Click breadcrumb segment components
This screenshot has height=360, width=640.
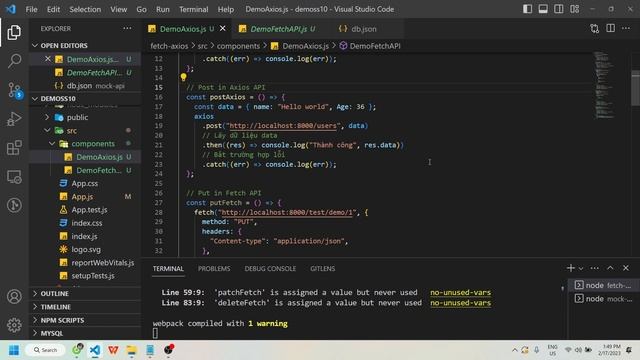click(x=238, y=46)
